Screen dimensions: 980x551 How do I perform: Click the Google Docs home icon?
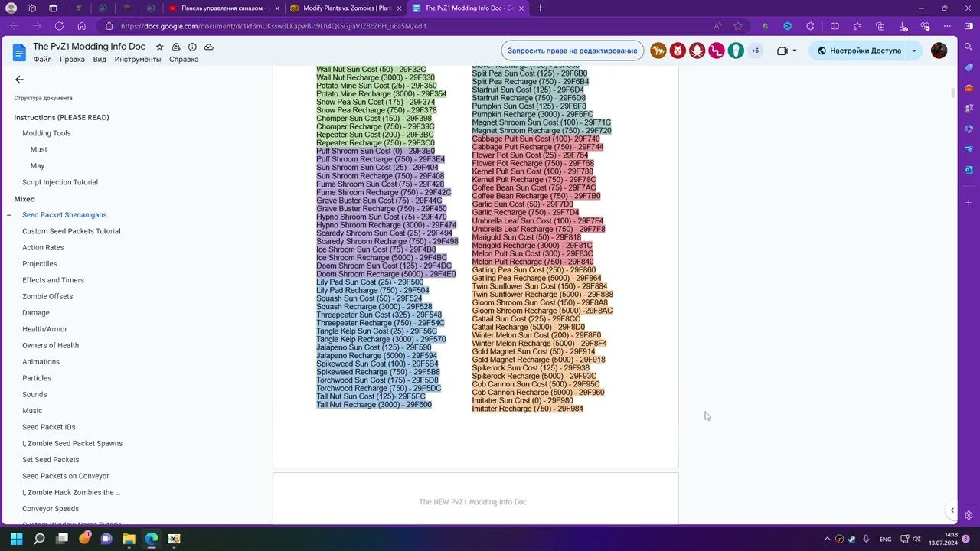click(19, 52)
